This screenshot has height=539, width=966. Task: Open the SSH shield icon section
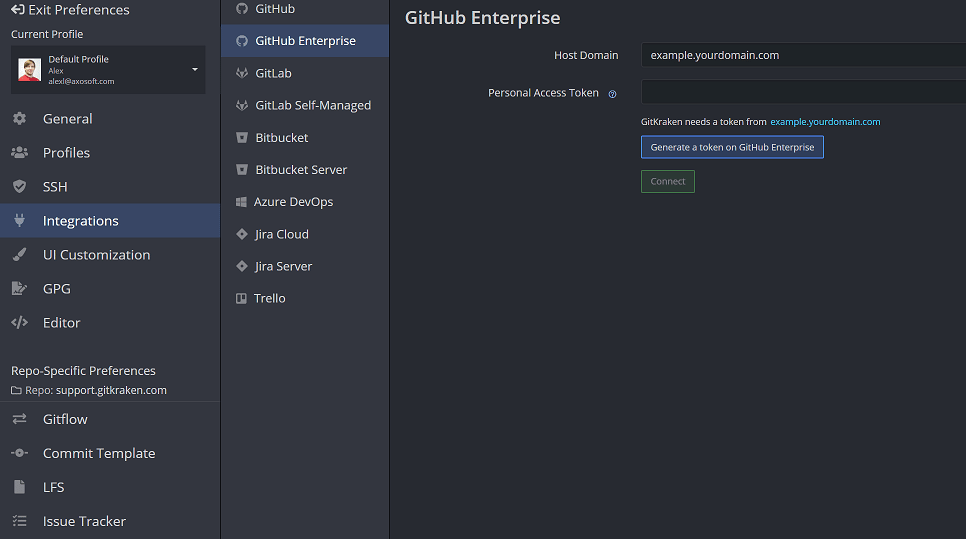19,187
